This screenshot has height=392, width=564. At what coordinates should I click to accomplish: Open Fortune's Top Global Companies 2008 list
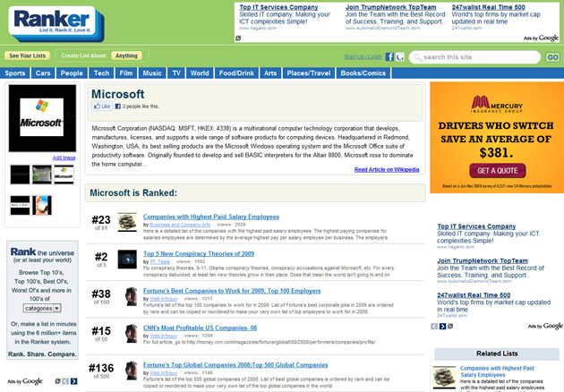[x=235, y=365]
